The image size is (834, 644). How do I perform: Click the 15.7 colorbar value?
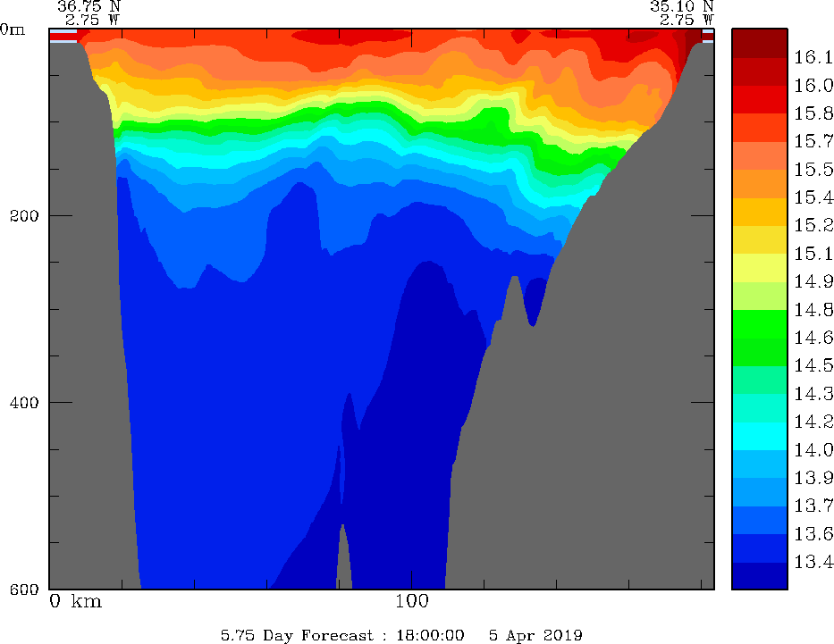[x=813, y=142]
